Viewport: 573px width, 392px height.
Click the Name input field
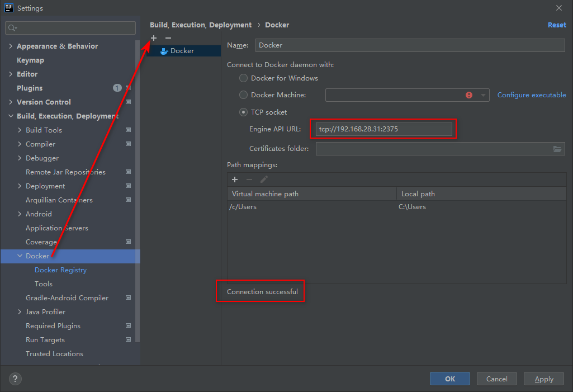[410, 45]
